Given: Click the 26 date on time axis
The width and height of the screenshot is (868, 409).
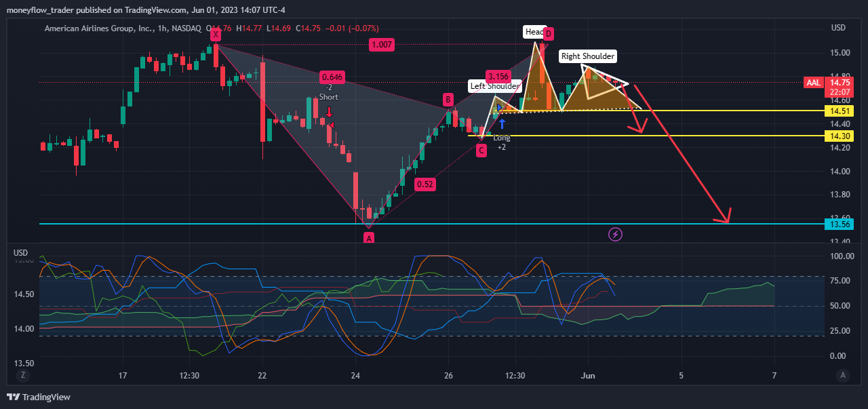Looking at the screenshot, I should click(x=448, y=375).
